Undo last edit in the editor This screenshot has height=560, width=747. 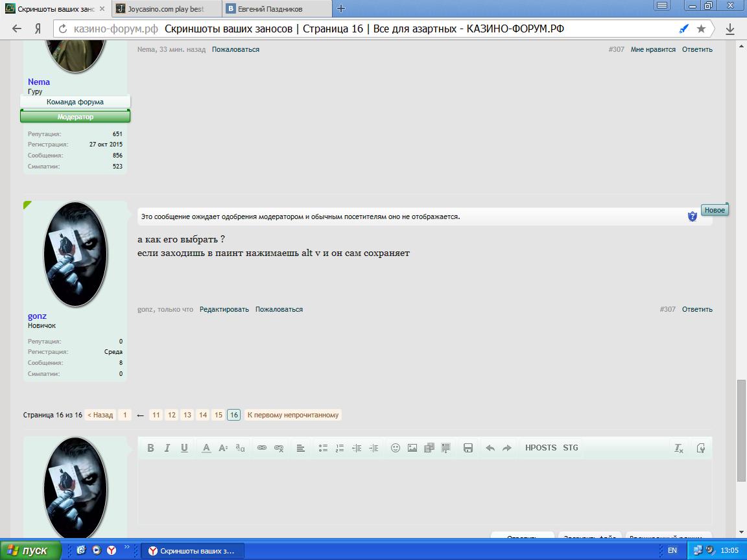point(490,448)
